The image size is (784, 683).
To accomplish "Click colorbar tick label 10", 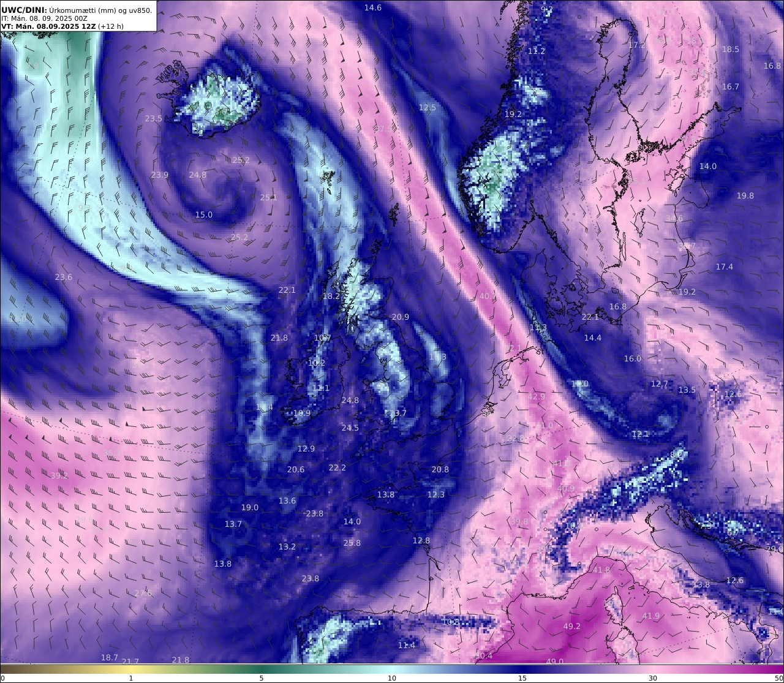I will [x=392, y=678].
